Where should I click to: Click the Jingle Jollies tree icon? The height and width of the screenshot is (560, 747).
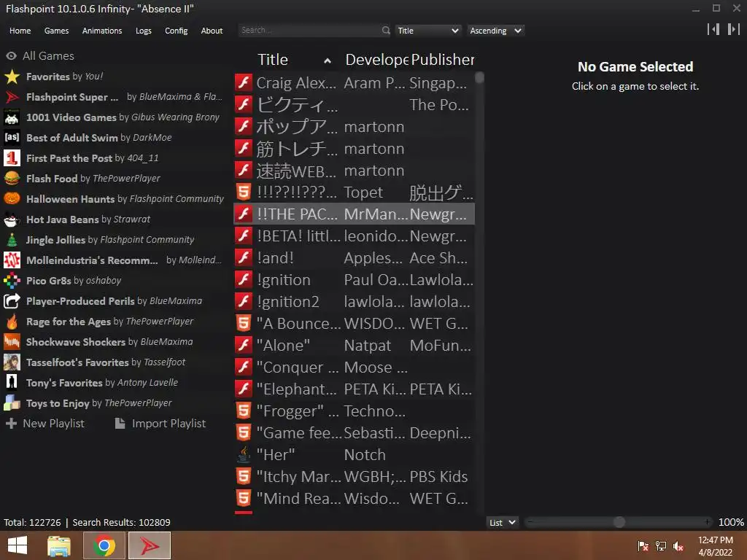point(12,239)
